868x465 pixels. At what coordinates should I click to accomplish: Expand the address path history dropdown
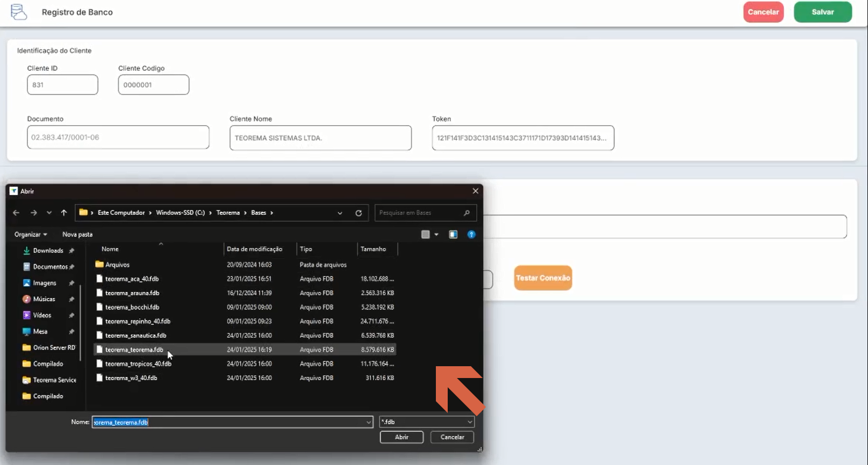[340, 213]
